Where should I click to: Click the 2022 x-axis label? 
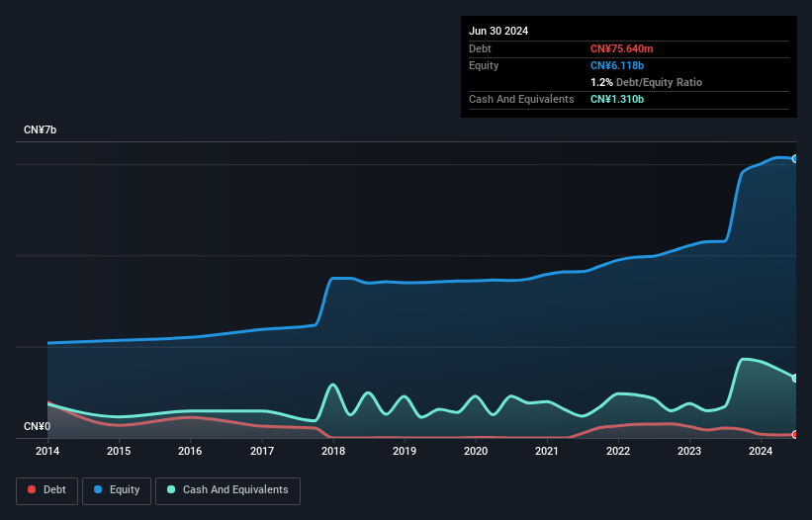point(618,451)
